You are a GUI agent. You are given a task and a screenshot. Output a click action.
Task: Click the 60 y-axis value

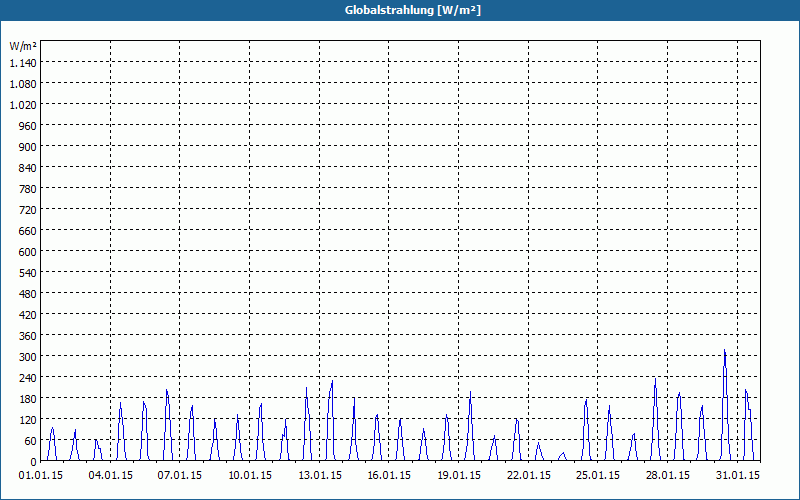pos(30,441)
